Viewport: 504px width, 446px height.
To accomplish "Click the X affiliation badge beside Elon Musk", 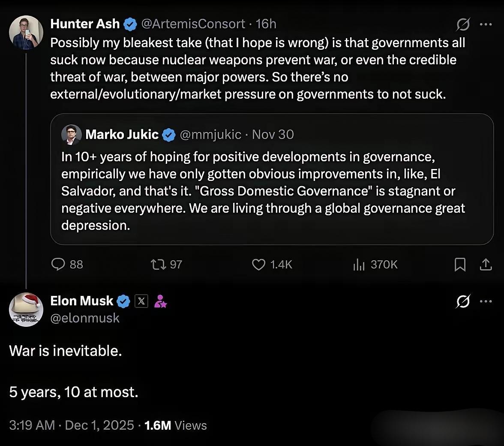I will [x=141, y=301].
